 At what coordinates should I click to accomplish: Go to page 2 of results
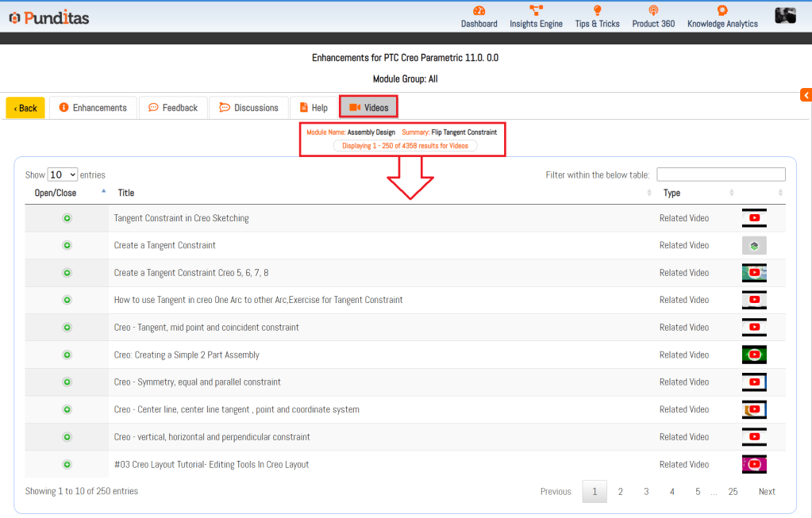621,492
